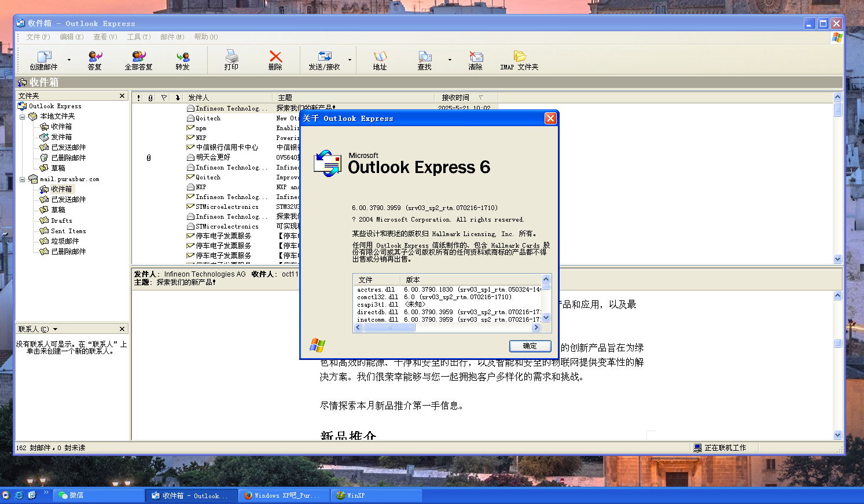Switch to WinXP taskbar button
The height and width of the screenshot is (504, 864).
(376, 495)
